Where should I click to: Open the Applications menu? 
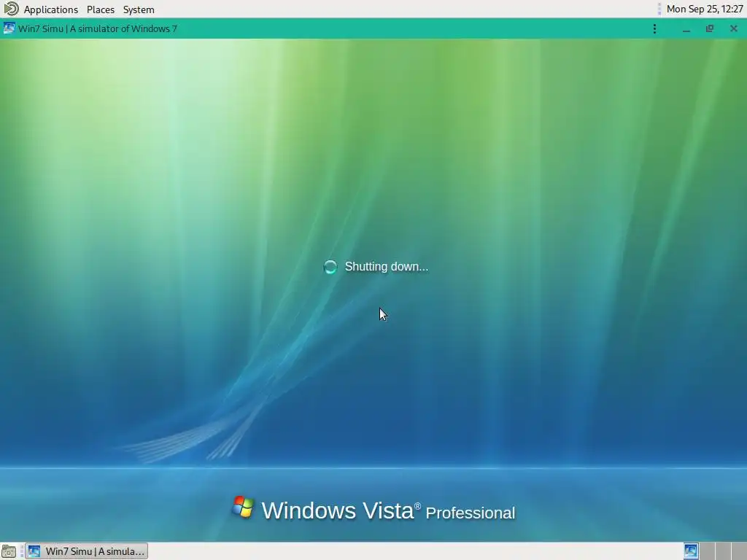click(x=50, y=9)
